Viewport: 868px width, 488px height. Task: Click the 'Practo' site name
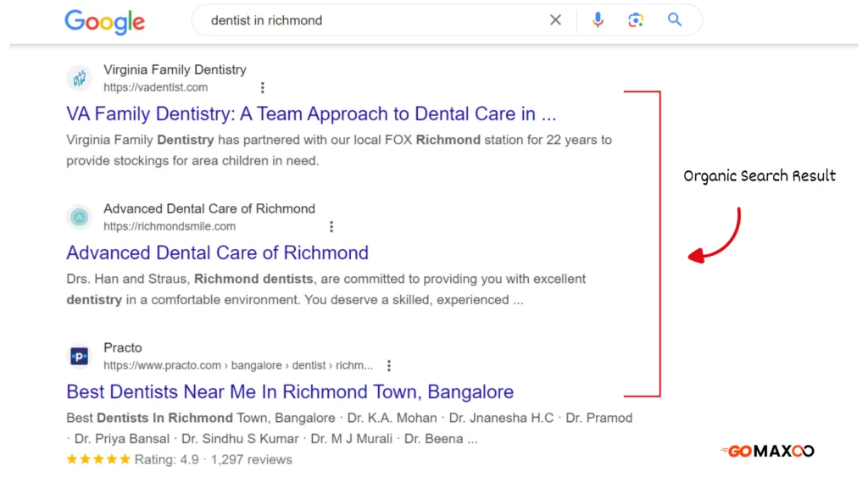click(x=123, y=347)
